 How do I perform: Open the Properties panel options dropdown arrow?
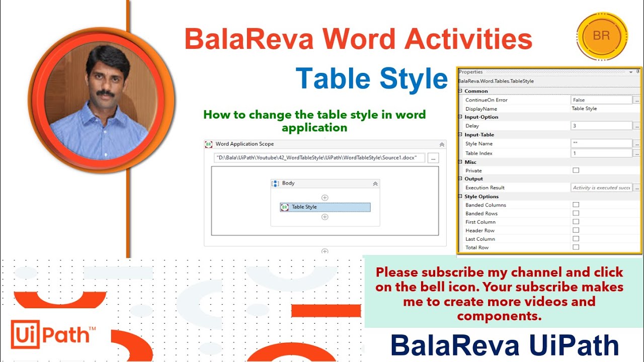coord(631,72)
